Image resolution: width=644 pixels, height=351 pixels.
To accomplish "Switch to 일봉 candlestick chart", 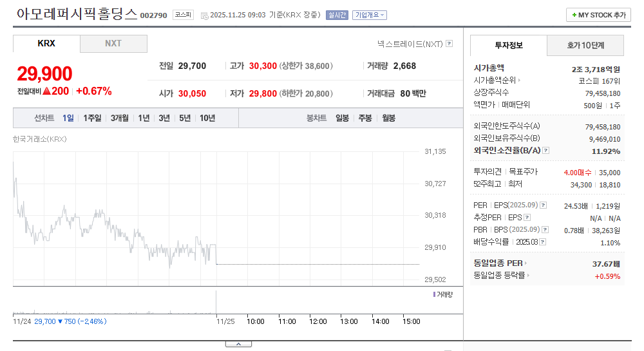I will click(342, 119).
